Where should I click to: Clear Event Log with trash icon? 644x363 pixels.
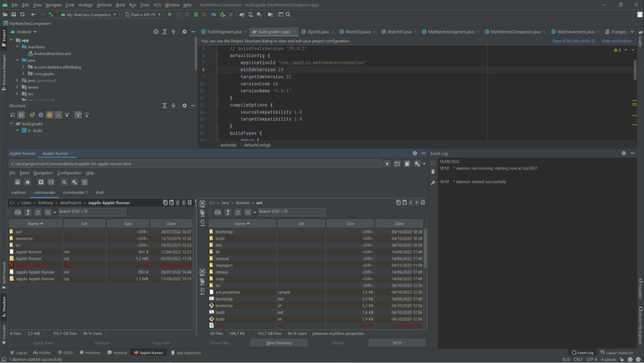433,172
